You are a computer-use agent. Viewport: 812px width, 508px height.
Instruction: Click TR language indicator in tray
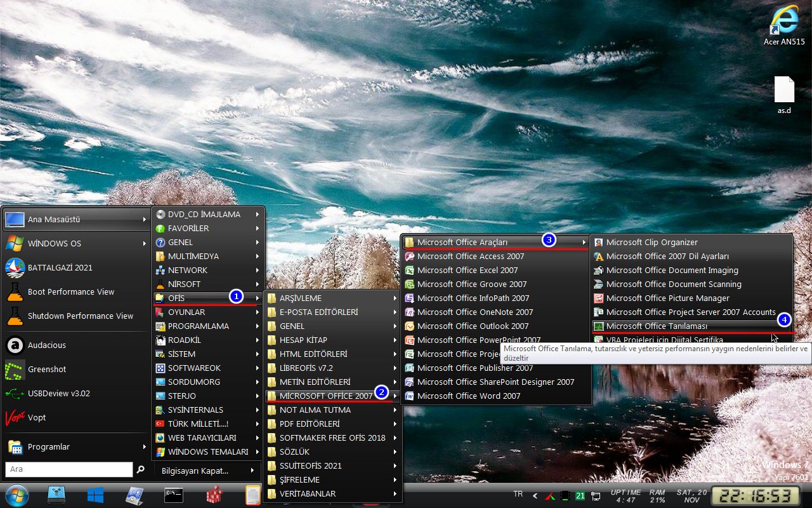[518, 494]
